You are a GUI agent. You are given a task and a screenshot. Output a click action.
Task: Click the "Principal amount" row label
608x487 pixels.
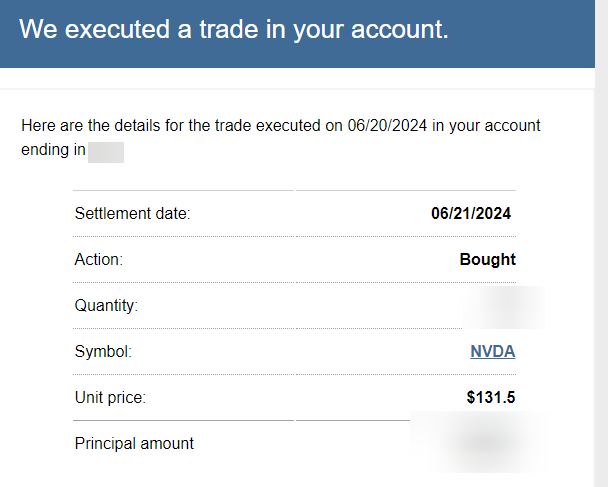(134, 443)
